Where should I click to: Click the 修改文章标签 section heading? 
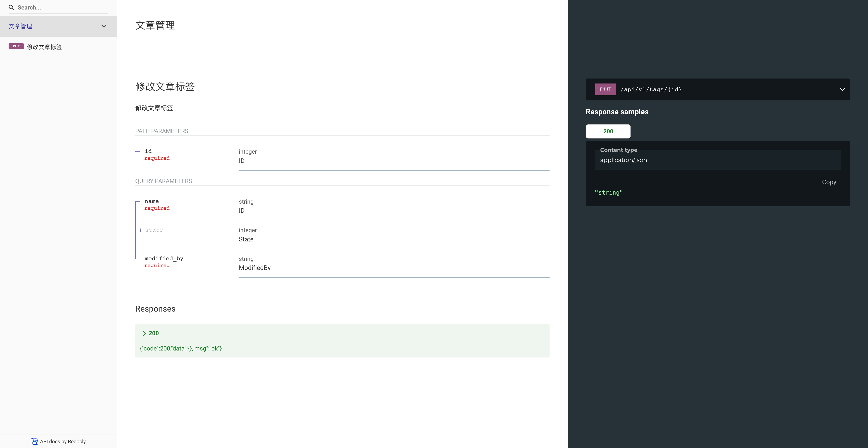pyautogui.click(x=165, y=87)
